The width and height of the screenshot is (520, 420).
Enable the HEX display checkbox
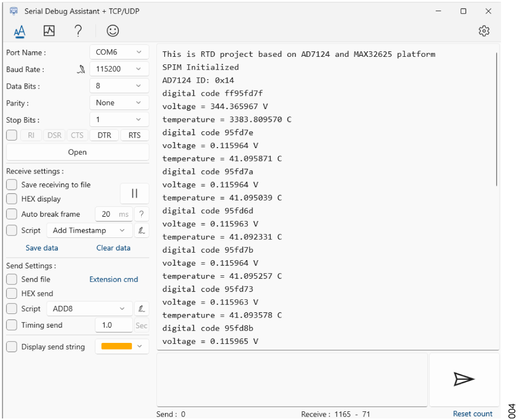point(12,199)
